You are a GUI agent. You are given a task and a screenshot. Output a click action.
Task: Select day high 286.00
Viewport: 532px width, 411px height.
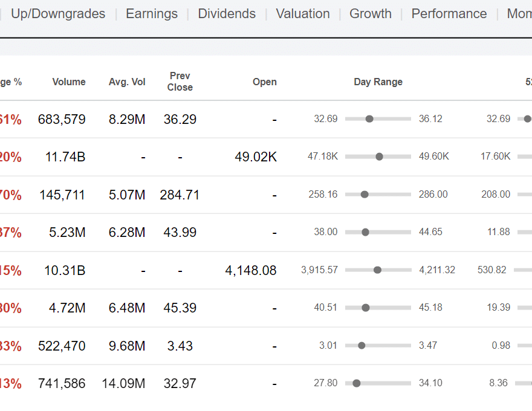tap(433, 194)
